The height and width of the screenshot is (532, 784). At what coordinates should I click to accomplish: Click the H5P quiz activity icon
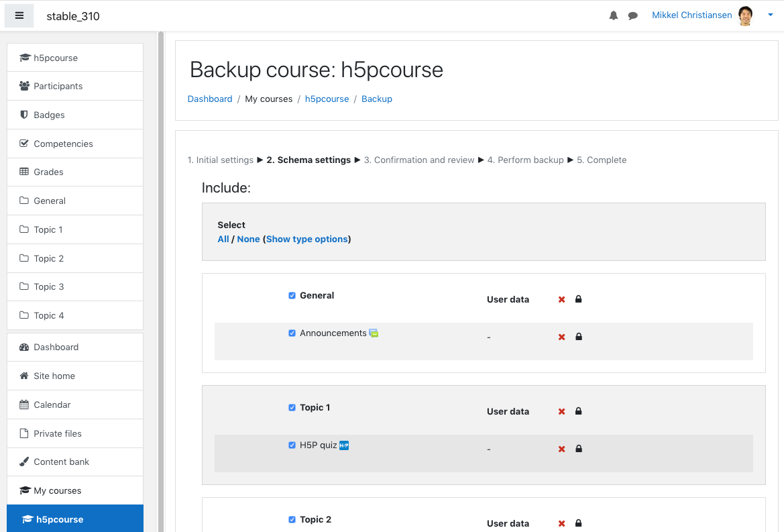tap(344, 445)
